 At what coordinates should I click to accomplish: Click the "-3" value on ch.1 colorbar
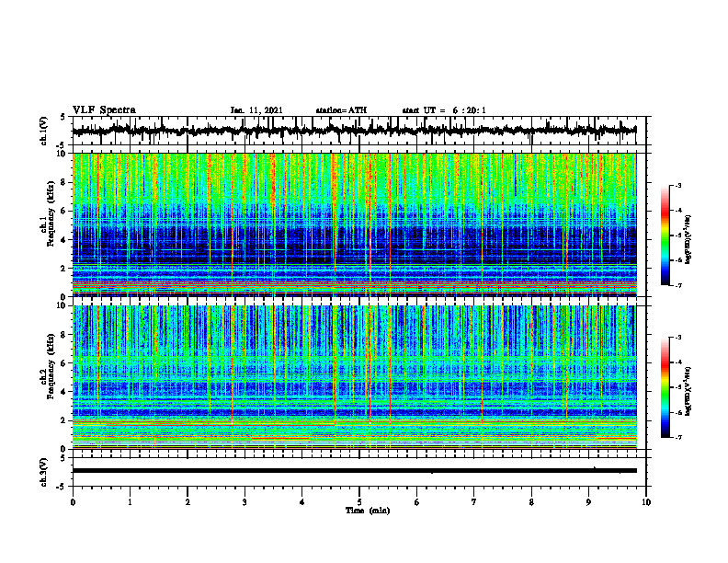[678, 185]
